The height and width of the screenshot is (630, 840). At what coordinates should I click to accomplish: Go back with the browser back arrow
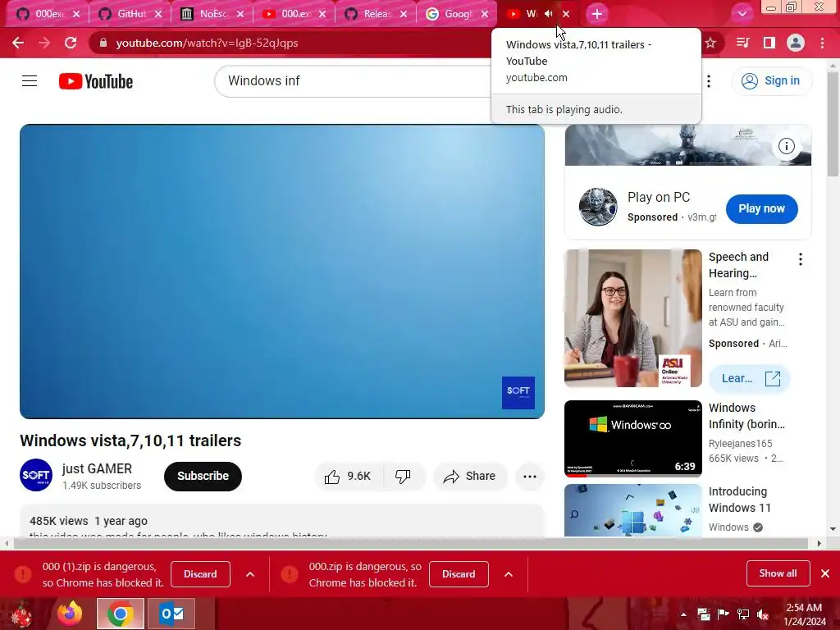click(x=18, y=43)
